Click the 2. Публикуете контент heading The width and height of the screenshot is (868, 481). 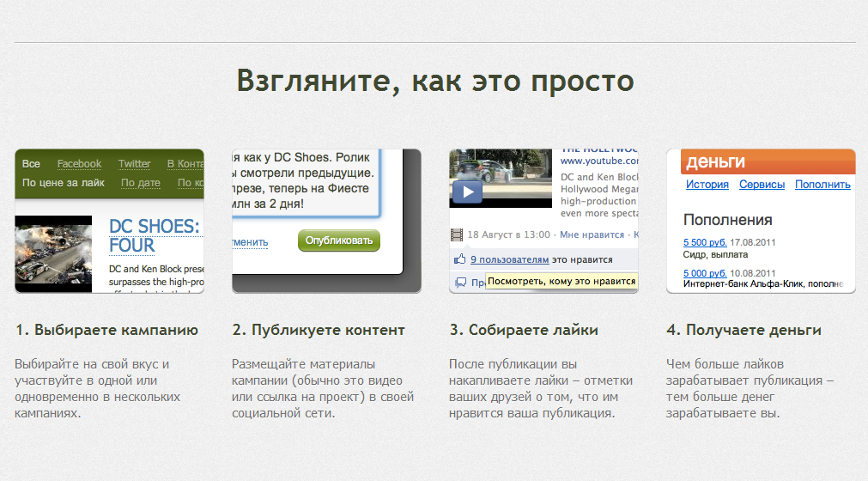319,330
